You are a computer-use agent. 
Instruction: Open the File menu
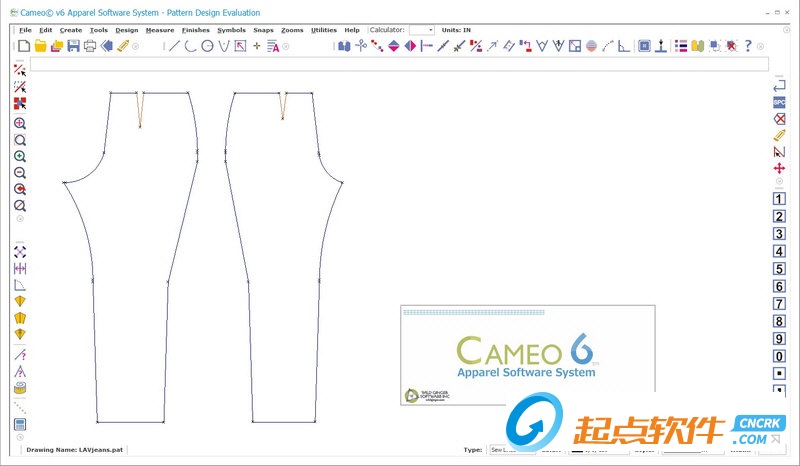tap(25, 30)
